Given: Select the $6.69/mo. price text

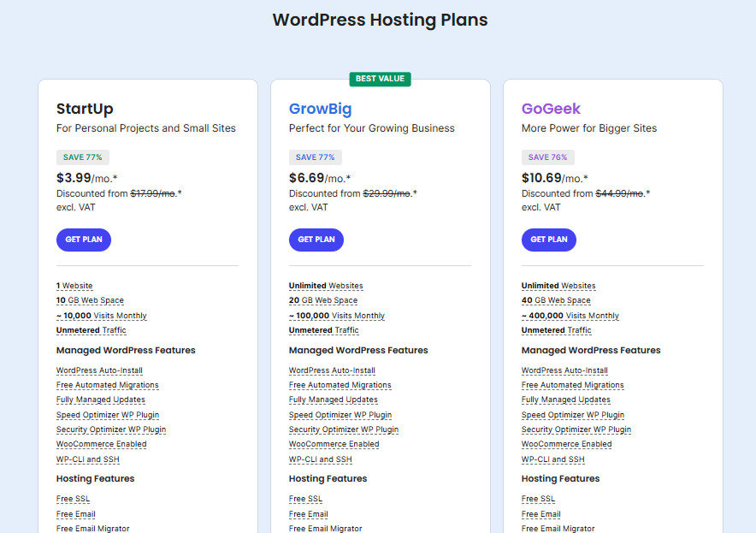Looking at the screenshot, I should [320, 178].
